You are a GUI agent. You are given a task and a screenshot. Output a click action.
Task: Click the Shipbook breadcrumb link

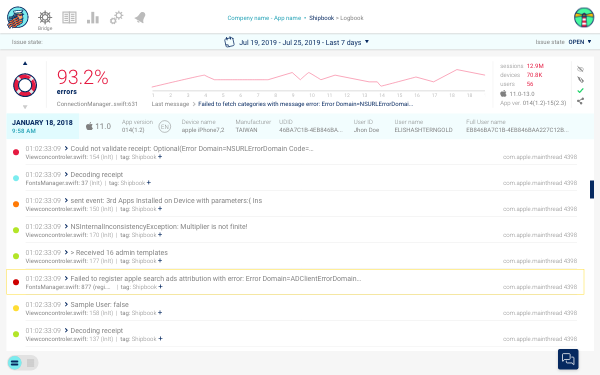click(x=321, y=18)
